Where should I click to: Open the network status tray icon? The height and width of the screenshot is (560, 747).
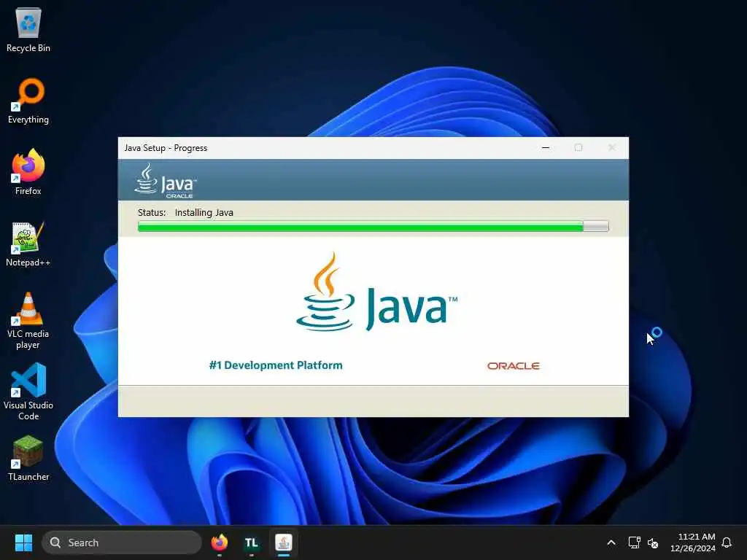click(x=634, y=542)
